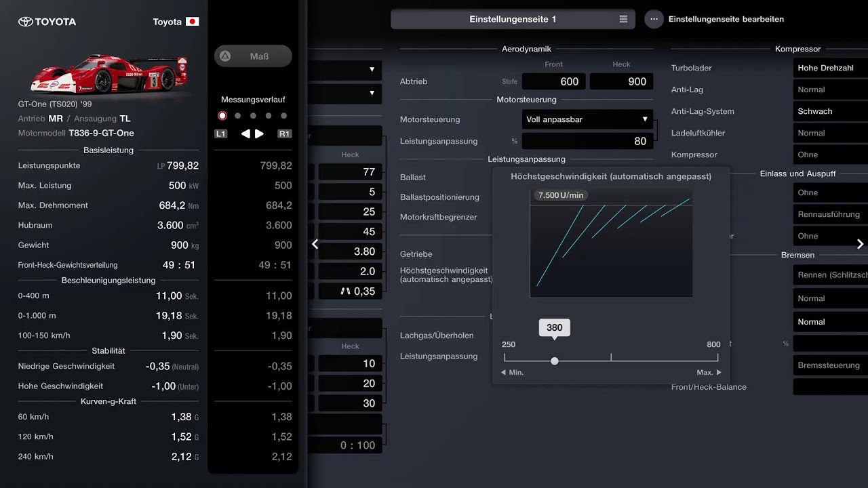The image size is (868, 488).
Task: Edit the Heck Abtrieb value 900
Action: pos(621,81)
